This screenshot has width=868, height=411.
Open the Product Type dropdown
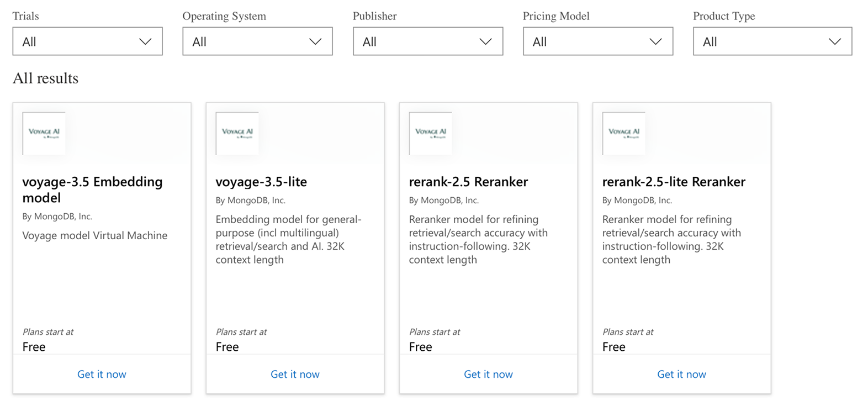(772, 41)
